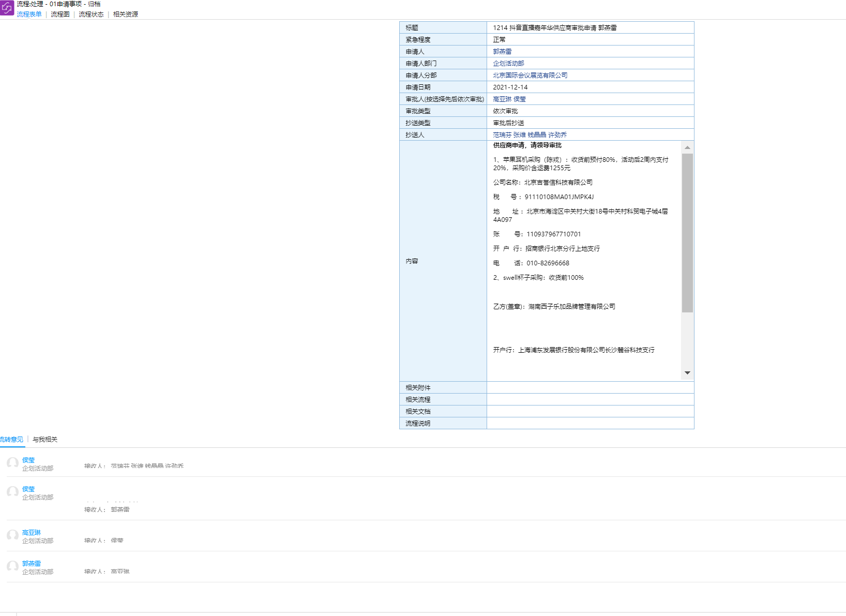The width and height of the screenshot is (846, 616).
Task: Click the content box scroll-down arrow
Action: click(687, 373)
